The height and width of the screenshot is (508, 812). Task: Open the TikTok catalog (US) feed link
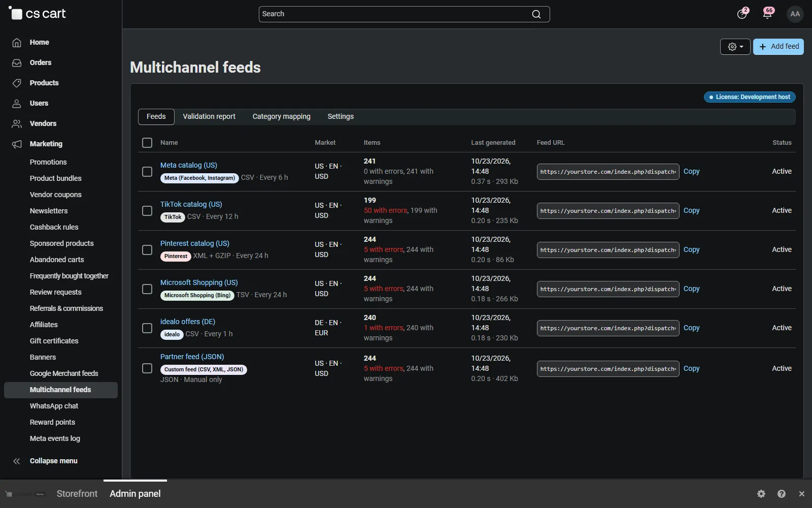point(191,204)
